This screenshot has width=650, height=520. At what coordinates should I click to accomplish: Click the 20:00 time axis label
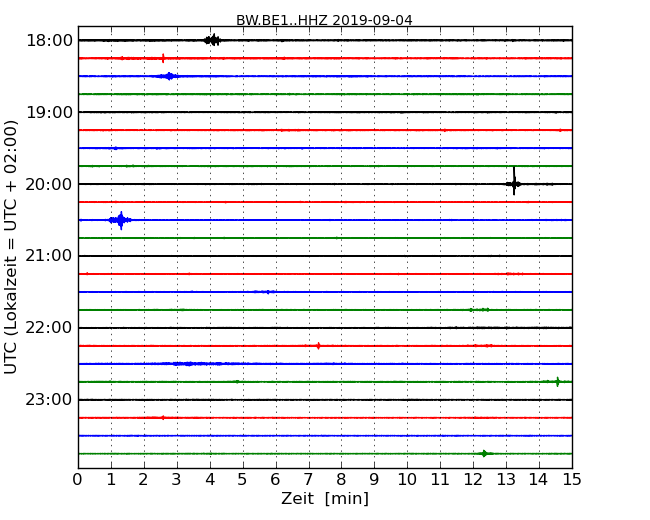pyautogui.click(x=49, y=184)
